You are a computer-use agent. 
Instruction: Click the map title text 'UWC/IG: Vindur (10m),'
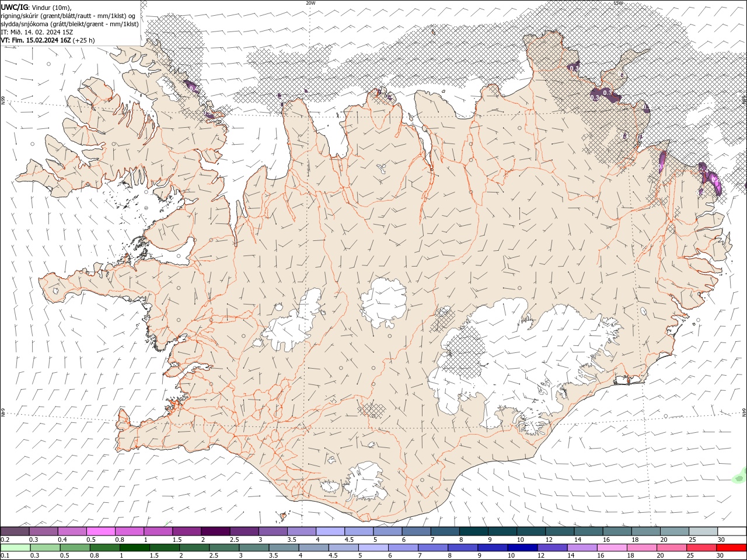tap(36, 7)
